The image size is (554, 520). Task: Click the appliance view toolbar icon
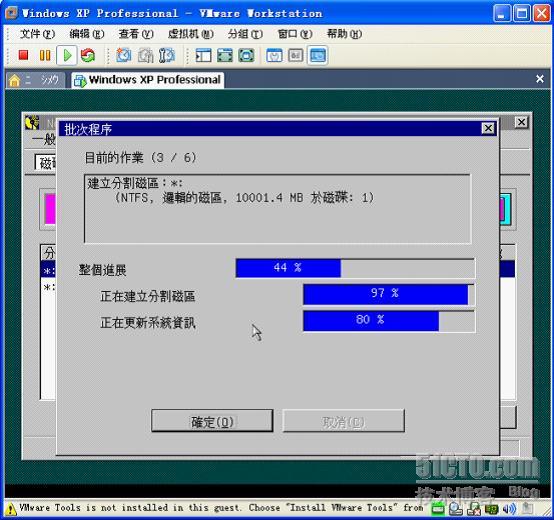296,55
